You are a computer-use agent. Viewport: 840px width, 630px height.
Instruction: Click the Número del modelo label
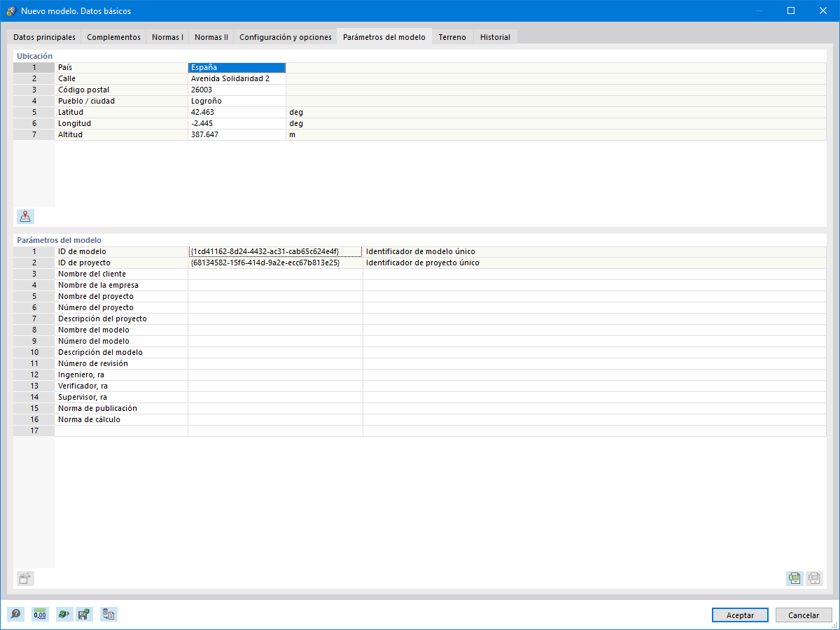click(94, 341)
